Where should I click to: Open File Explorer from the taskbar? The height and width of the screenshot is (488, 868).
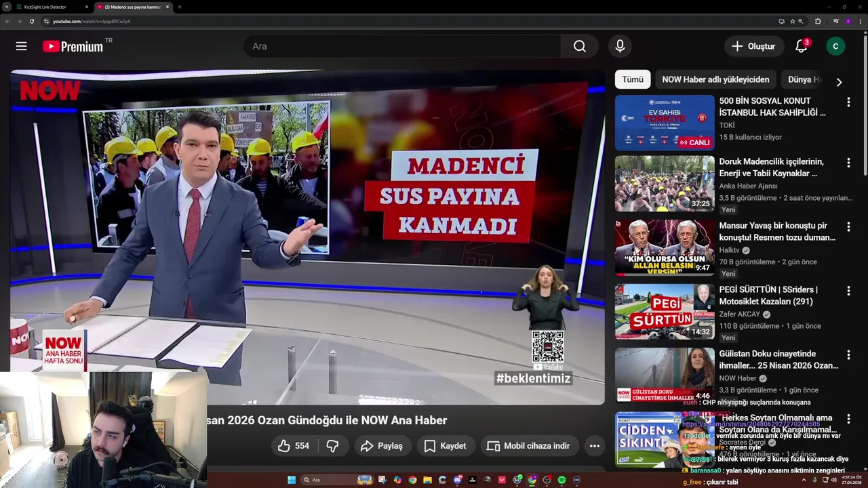(x=427, y=480)
